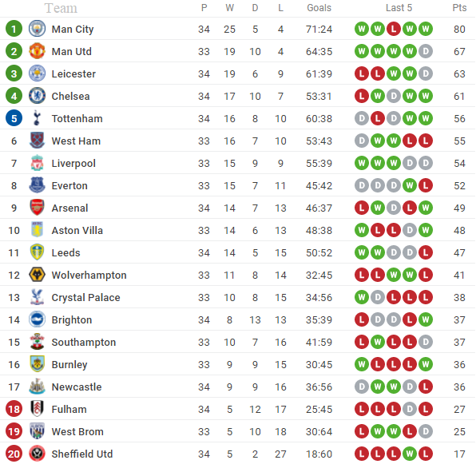Sort table by the Pts column header
The image size is (476, 468).
459,8
